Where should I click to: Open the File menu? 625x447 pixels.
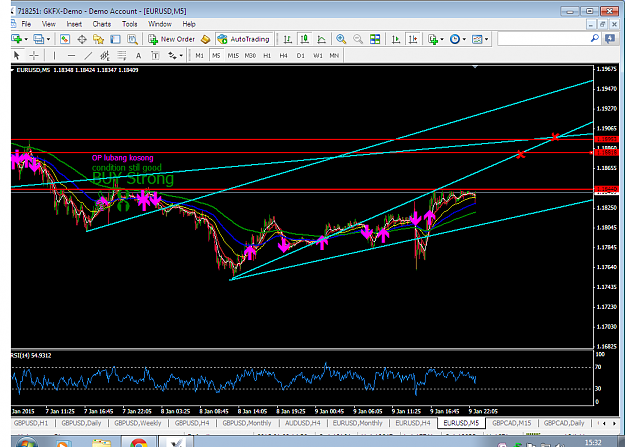(26, 24)
